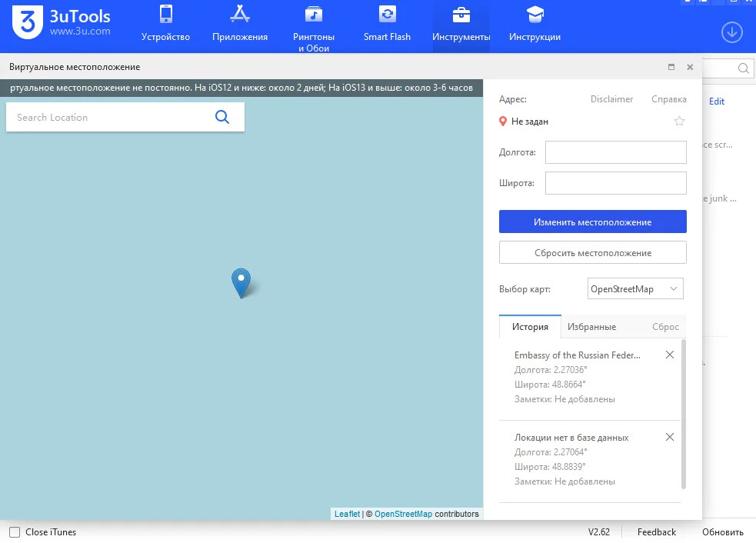Click the history list scrollbar
The width and height of the screenshot is (756, 543).
click(683, 414)
